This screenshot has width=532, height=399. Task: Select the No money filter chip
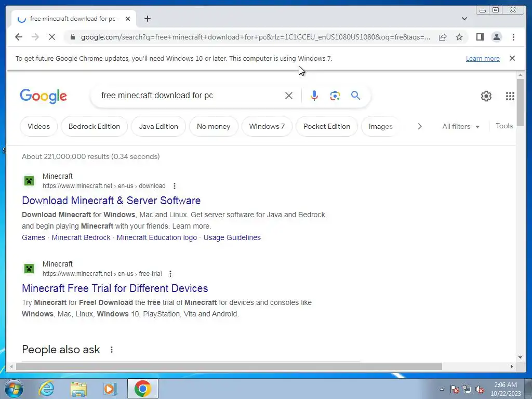click(x=214, y=126)
